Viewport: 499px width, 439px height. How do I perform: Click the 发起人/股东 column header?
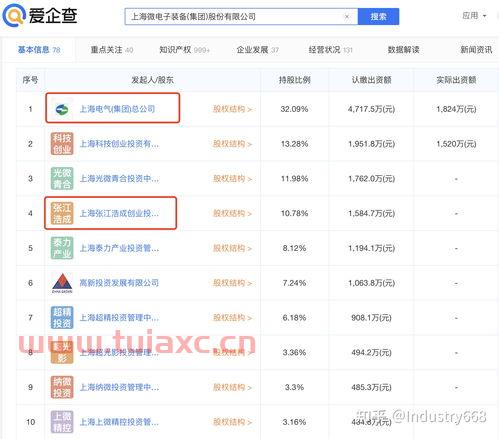152,80
